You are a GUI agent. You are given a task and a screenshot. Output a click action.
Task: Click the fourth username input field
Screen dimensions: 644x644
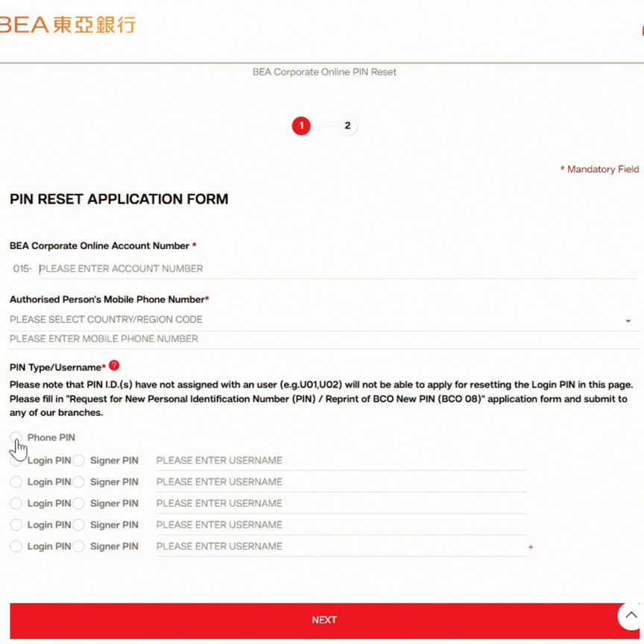(341, 525)
